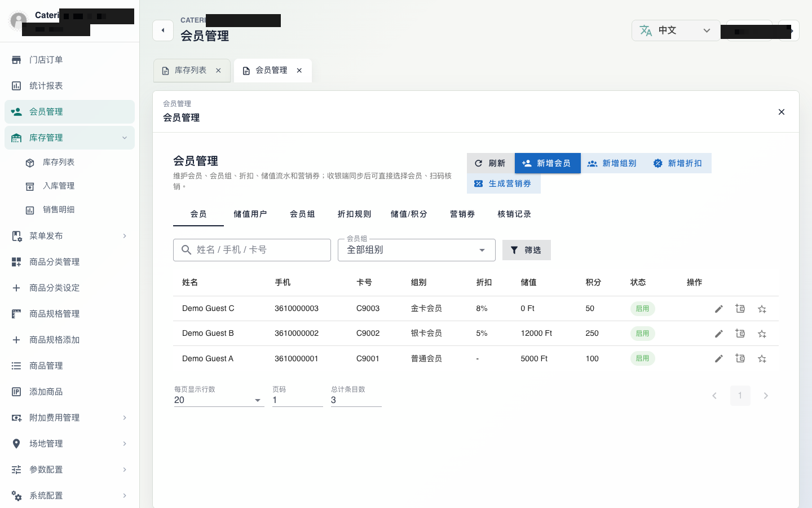The width and height of the screenshot is (812, 508).
Task: Close the 库存列表 page tab
Action: pos(218,71)
